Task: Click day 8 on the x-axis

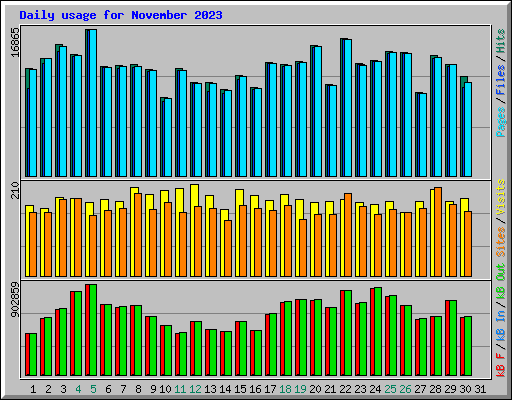Action: pos(138,389)
